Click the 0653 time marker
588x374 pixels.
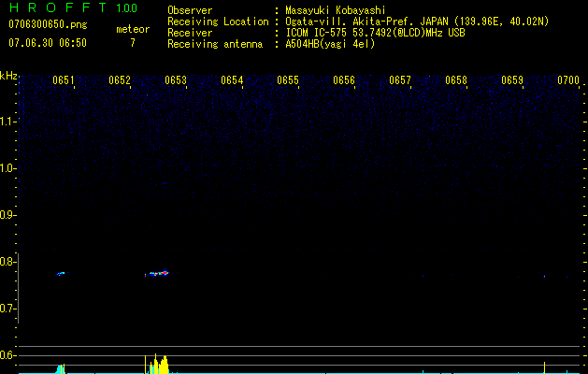176,80
